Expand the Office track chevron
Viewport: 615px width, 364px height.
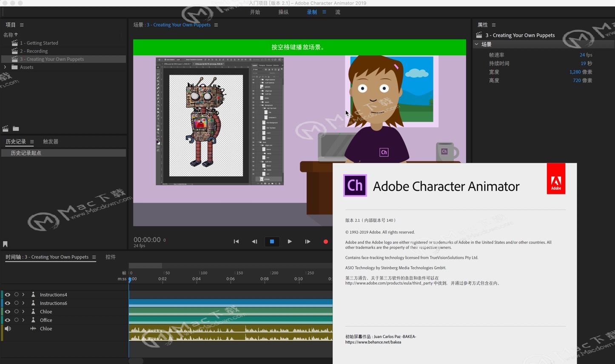[x=23, y=320]
